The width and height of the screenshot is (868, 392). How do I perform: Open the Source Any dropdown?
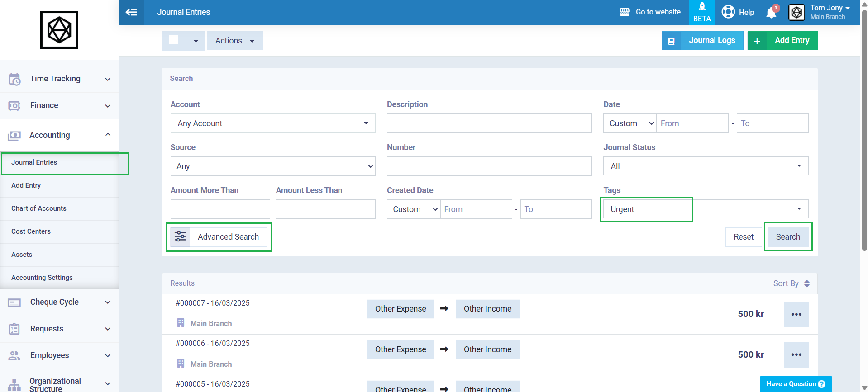click(x=273, y=166)
